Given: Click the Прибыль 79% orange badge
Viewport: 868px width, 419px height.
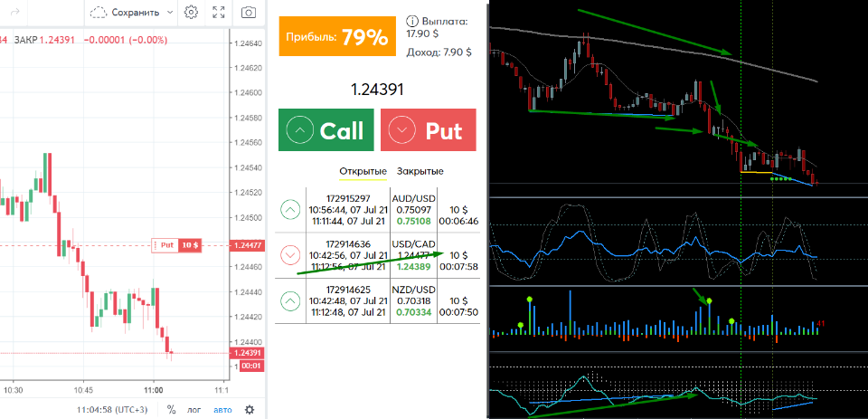Looking at the screenshot, I should (337, 36).
